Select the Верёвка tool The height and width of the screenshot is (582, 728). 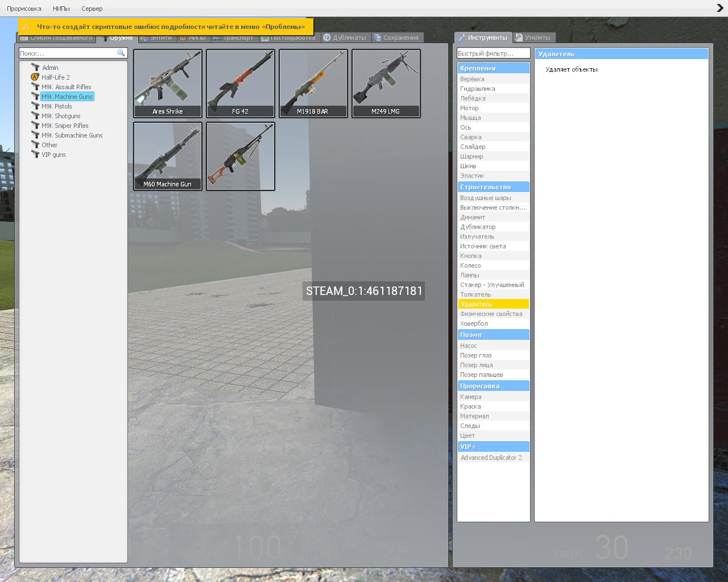coord(494,79)
